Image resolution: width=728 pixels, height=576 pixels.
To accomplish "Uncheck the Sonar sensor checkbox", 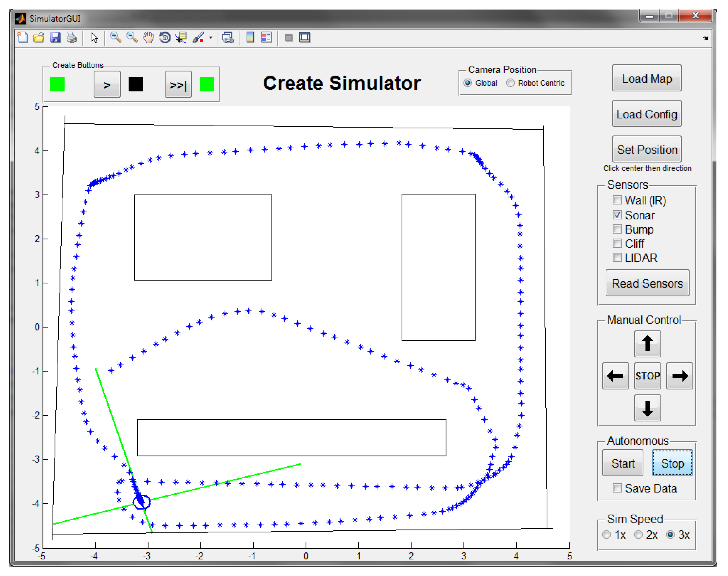I will [617, 215].
